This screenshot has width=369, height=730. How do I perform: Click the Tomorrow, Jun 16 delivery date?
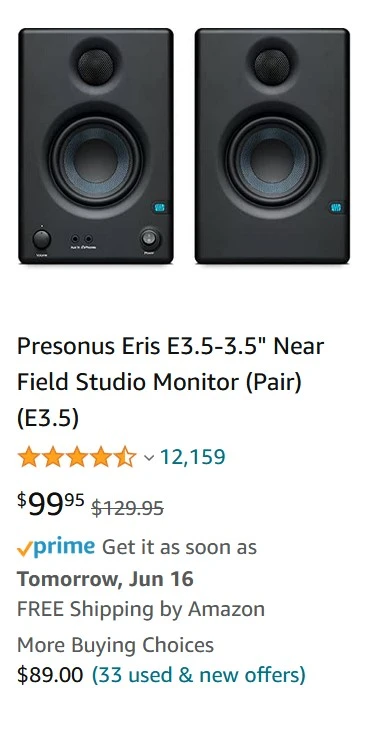(x=105, y=579)
